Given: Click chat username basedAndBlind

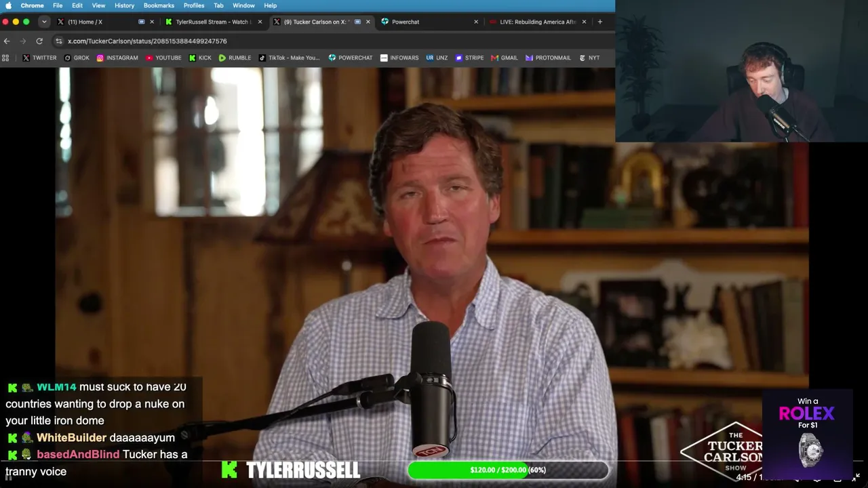Looking at the screenshot, I should point(78,455).
